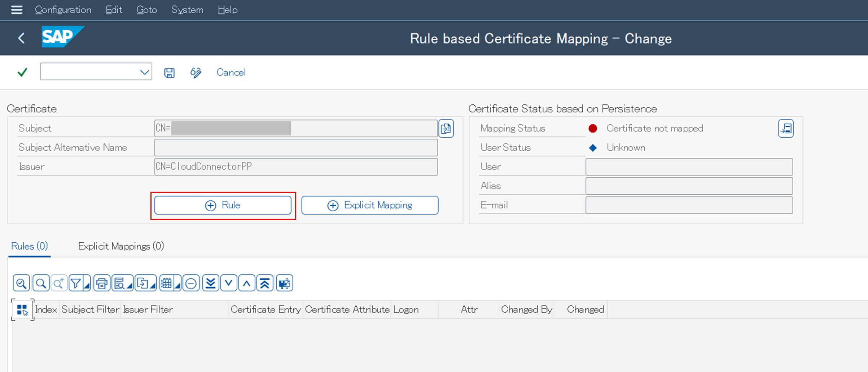Toggle display/change mode pencil-glasses icon
Viewport: 868px width, 372px height.
click(x=196, y=73)
